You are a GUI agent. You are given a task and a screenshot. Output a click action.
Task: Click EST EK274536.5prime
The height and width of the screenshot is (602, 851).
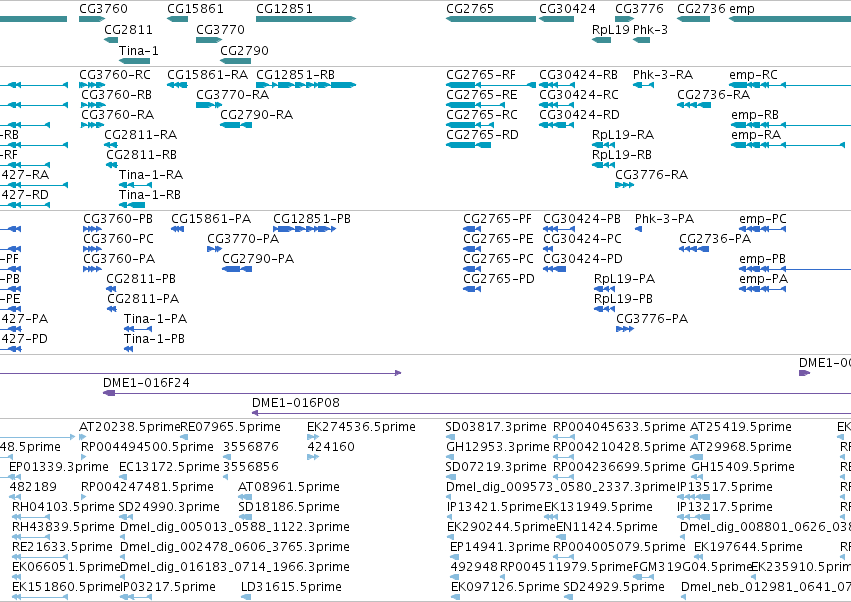point(313,437)
